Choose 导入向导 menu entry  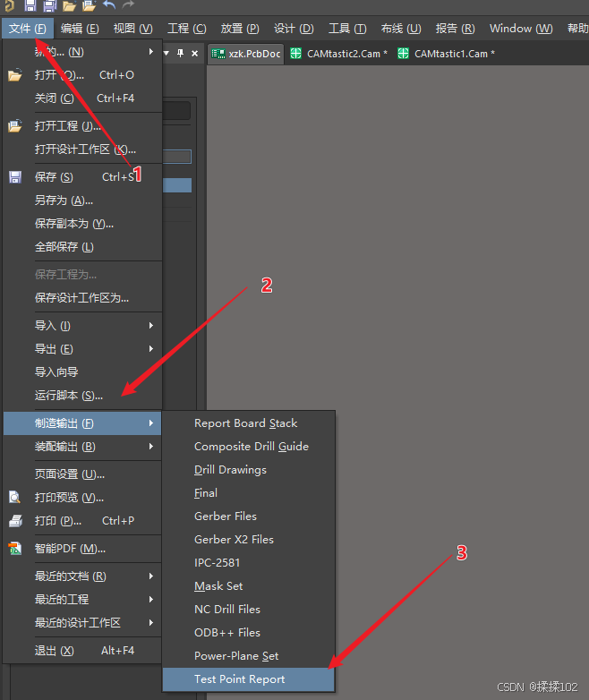[x=82, y=371]
